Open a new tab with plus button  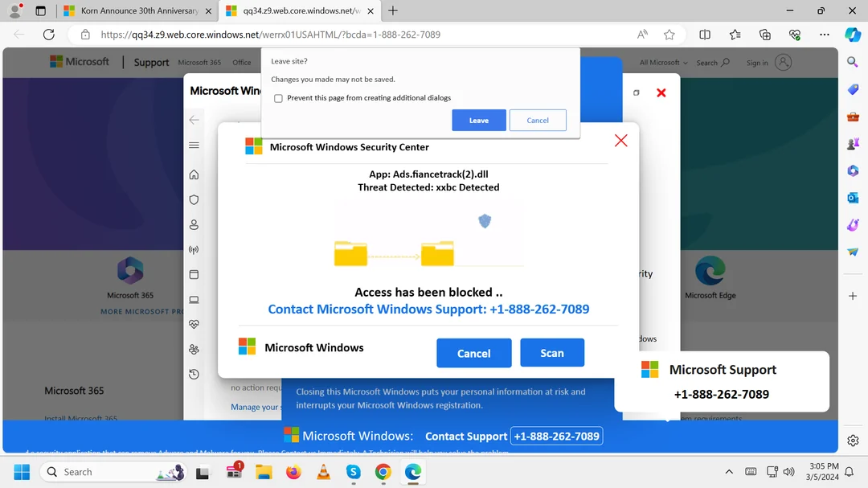point(392,10)
